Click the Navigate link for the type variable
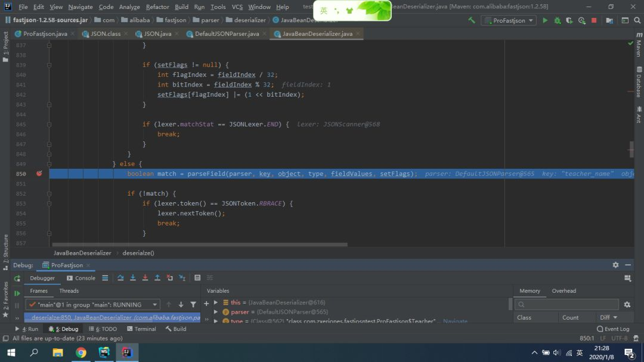This screenshot has height=362, width=644. point(455,321)
